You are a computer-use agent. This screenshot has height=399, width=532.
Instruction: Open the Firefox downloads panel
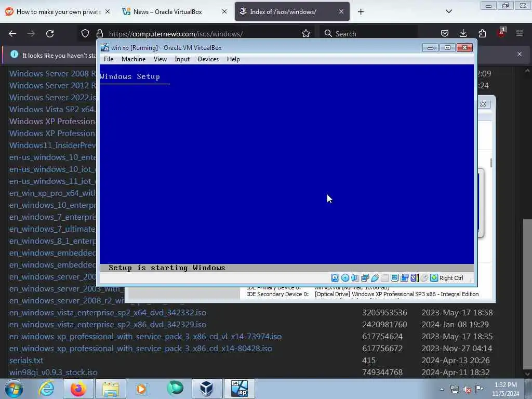(463, 33)
